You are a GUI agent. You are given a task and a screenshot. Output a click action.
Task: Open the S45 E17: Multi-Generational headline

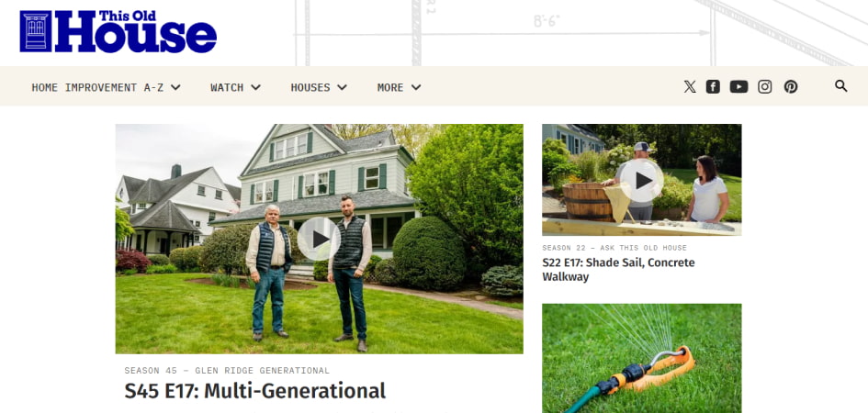(255, 391)
